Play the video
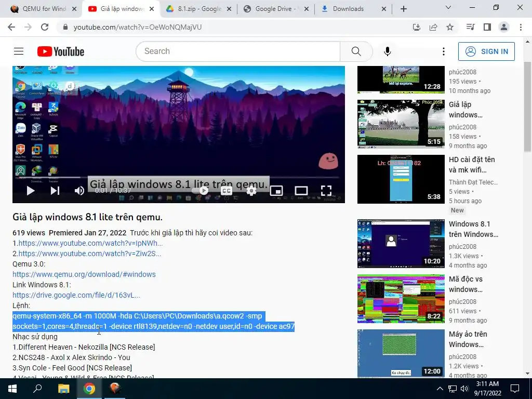The width and height of the screenshot is (532, 399). 31,191
